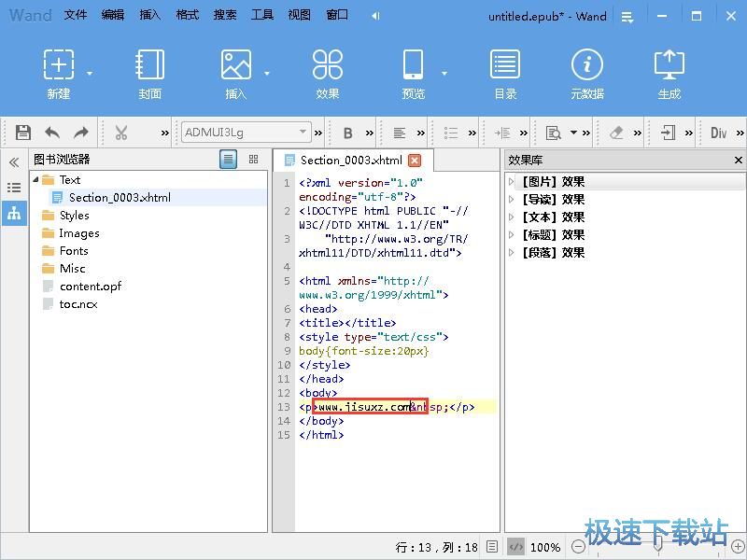
Task: Click the Undo arrow in toolbar
Action: click(52, 133)
